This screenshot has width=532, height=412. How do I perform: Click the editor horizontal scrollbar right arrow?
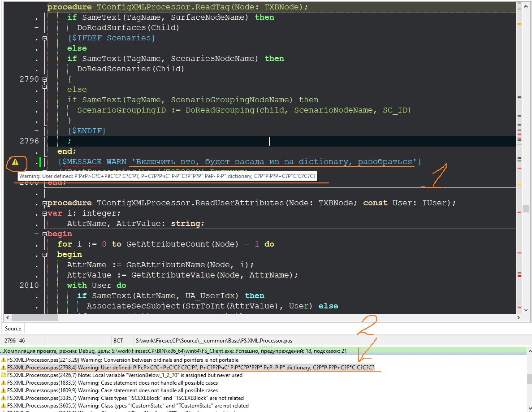[519, 318]
